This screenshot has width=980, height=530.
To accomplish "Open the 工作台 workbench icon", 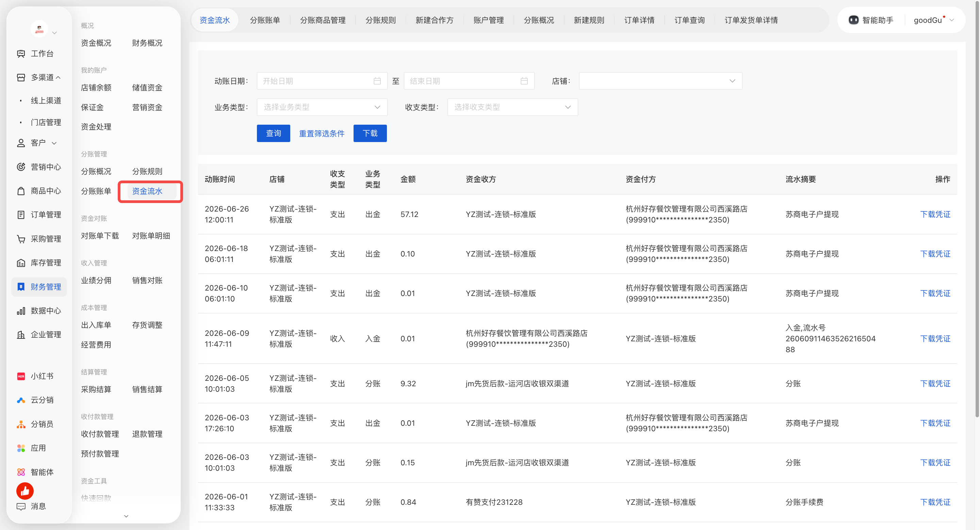I will (21, 54).
